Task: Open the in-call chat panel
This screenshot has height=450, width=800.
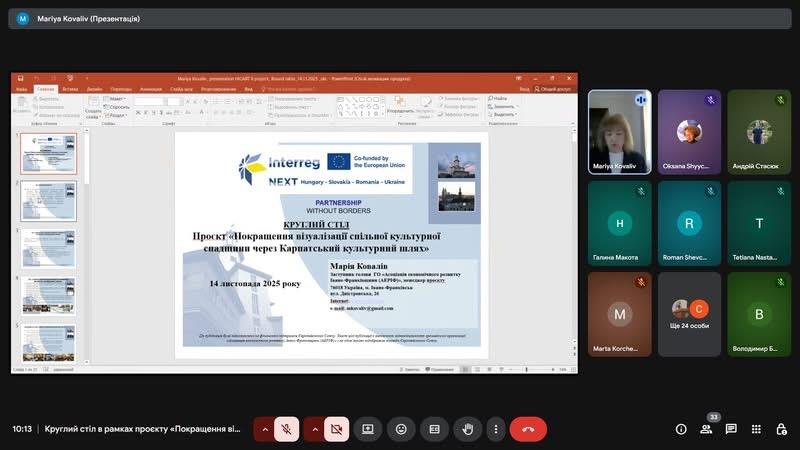Action: (x=731, y=429)
